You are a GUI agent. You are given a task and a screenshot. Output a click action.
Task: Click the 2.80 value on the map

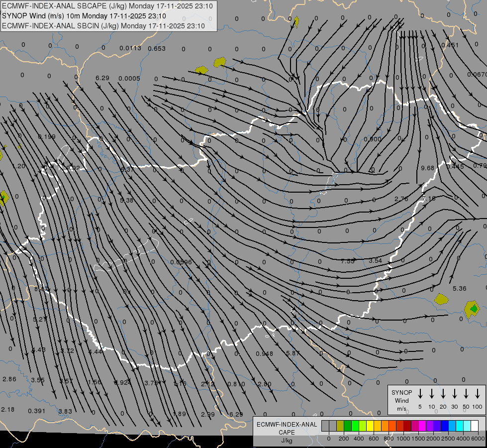tap(264, 384)
